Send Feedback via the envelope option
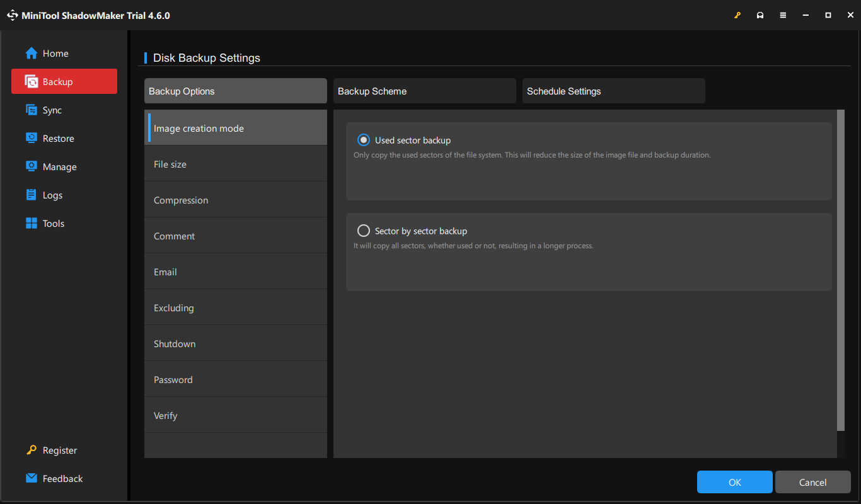Image resolution: width=861 pixels, height=504 pixels. (x=62, y=478)
